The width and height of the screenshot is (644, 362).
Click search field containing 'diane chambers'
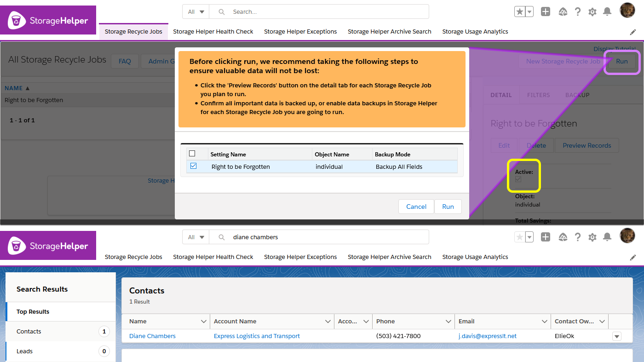(319, 237)
